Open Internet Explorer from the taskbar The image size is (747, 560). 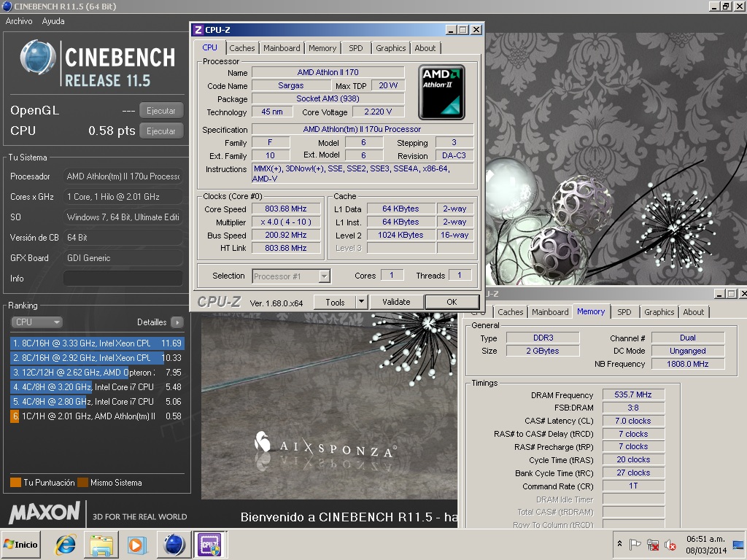65,544
